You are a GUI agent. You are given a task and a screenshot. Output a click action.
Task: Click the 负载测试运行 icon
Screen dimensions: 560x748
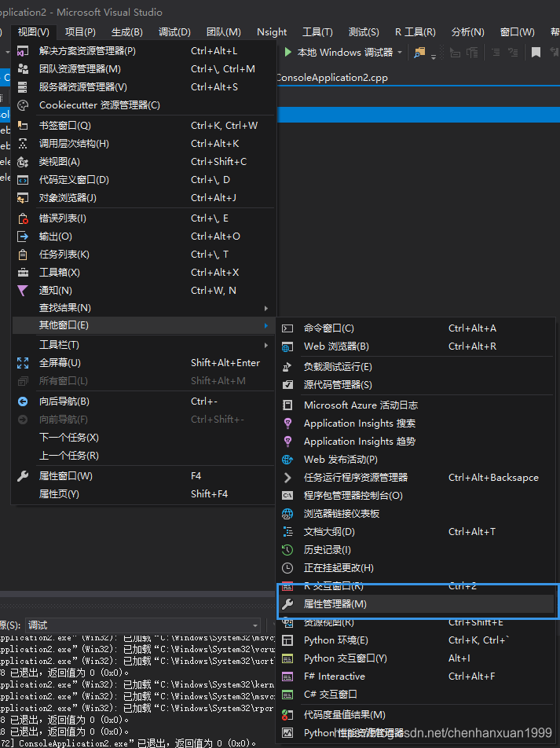(x=287, y=367)
